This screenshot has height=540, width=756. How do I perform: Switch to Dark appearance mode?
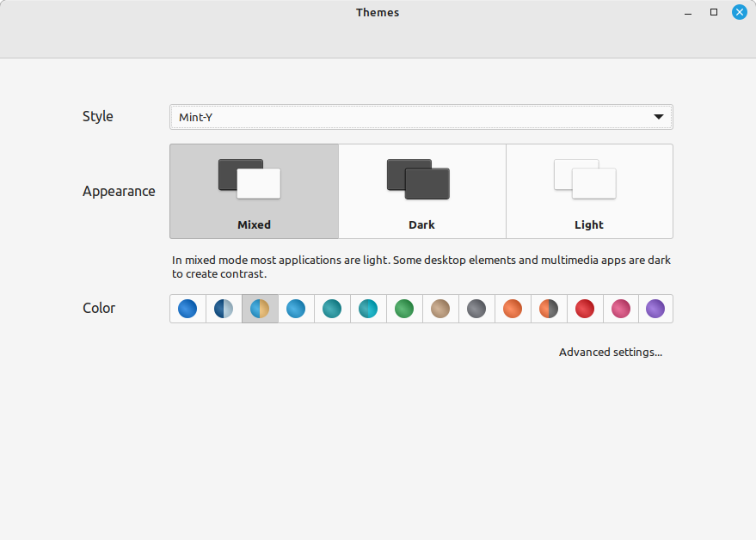pos(421,191)
